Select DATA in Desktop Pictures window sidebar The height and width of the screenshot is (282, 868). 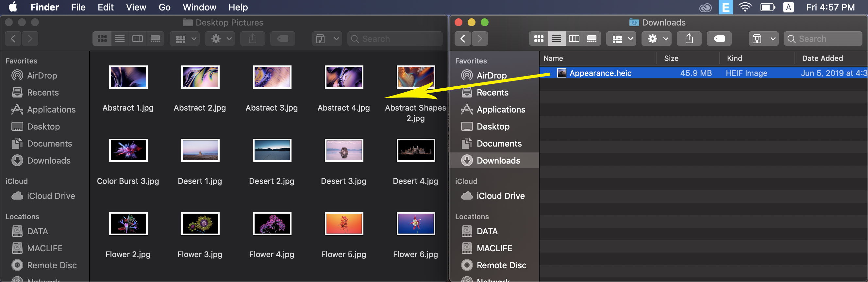[44, 231]
